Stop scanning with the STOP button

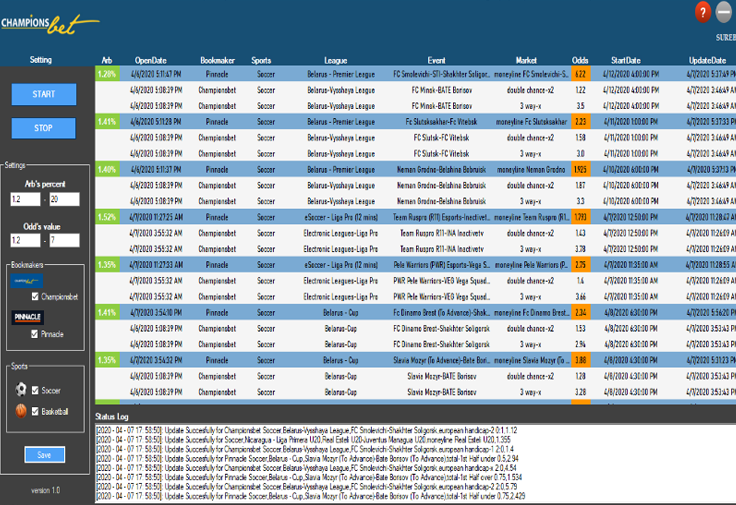(x=43, y=128)
